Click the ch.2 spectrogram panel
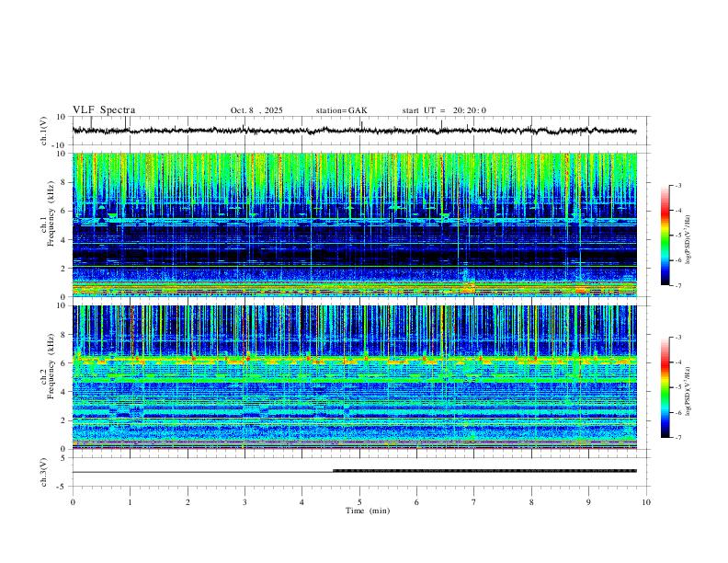The height and width of the screenshot is (563, 728). point(354,377)
